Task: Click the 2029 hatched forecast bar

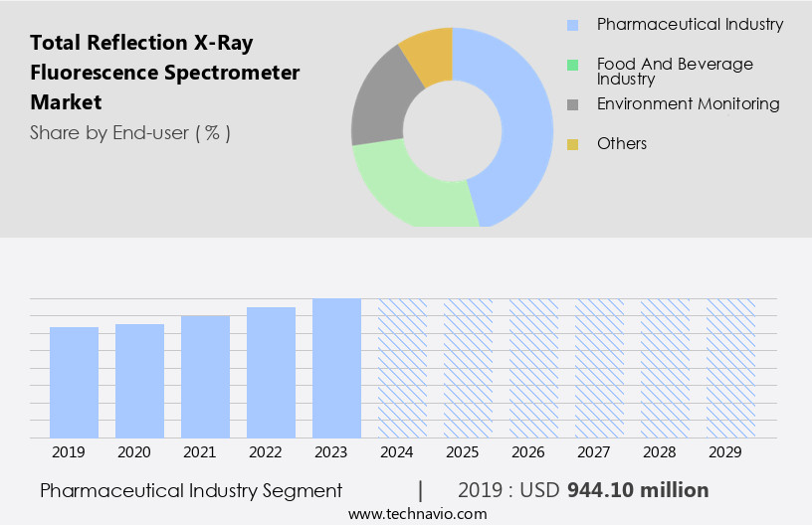Action: (x=730, y=368)
